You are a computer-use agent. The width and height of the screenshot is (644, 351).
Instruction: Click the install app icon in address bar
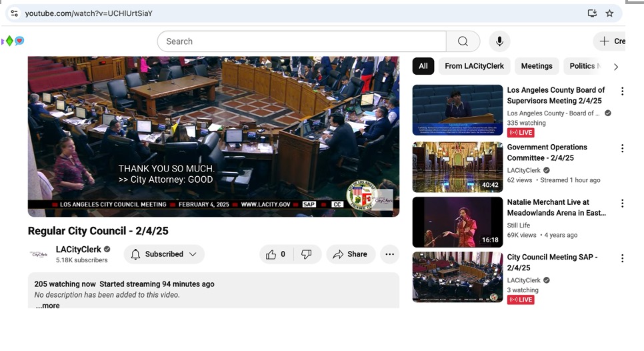tap(592, 13)
